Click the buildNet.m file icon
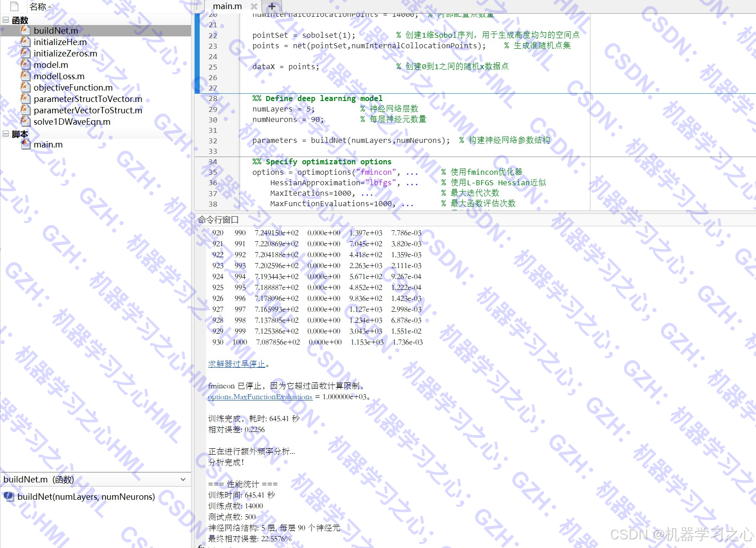The width and height of the screenshot is (756, 548). pos(25,30)
